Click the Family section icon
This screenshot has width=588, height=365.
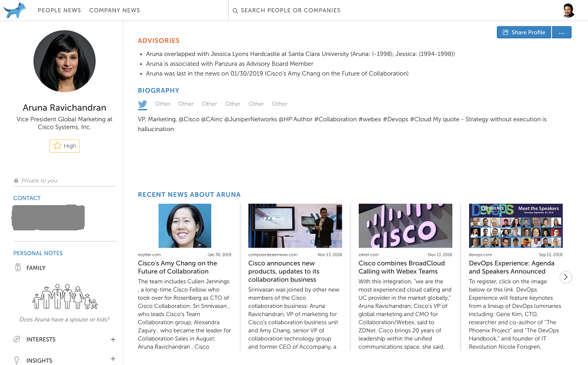[18, 267]
